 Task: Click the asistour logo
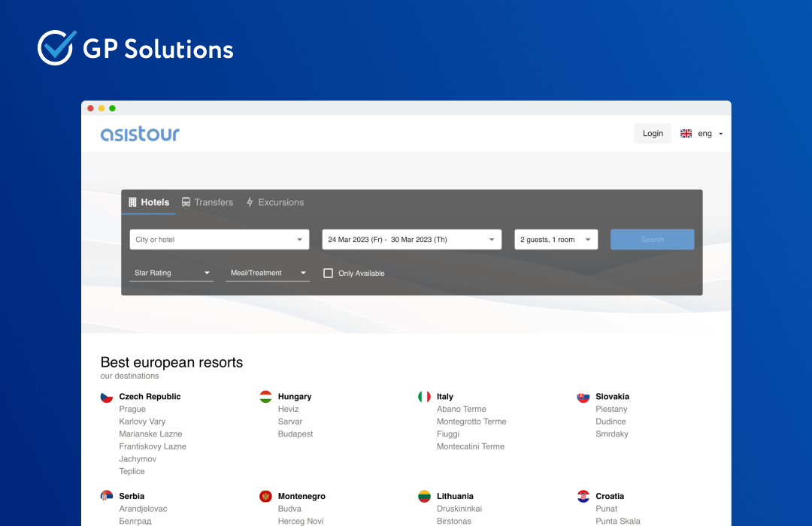(140, 134)
